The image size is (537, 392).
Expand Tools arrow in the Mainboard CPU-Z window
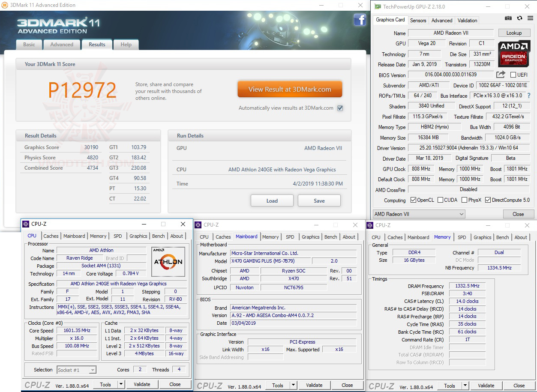pos(293,385)
